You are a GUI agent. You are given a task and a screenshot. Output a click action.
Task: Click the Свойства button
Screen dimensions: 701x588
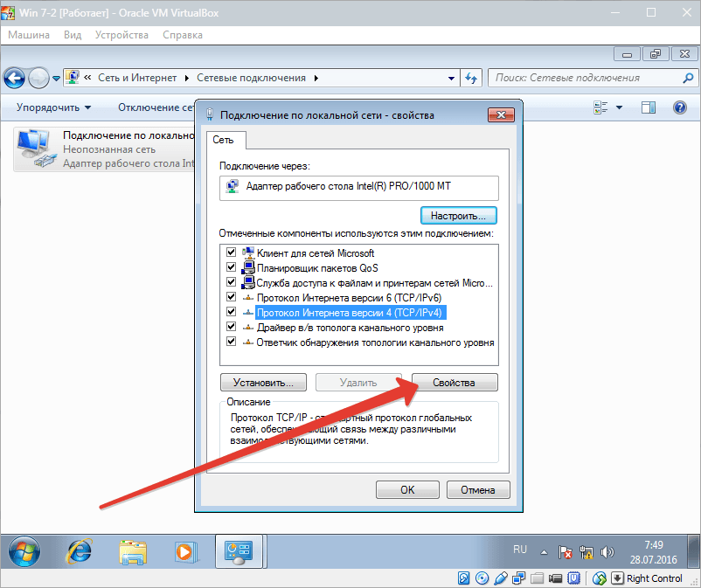(x=454, y=383)
